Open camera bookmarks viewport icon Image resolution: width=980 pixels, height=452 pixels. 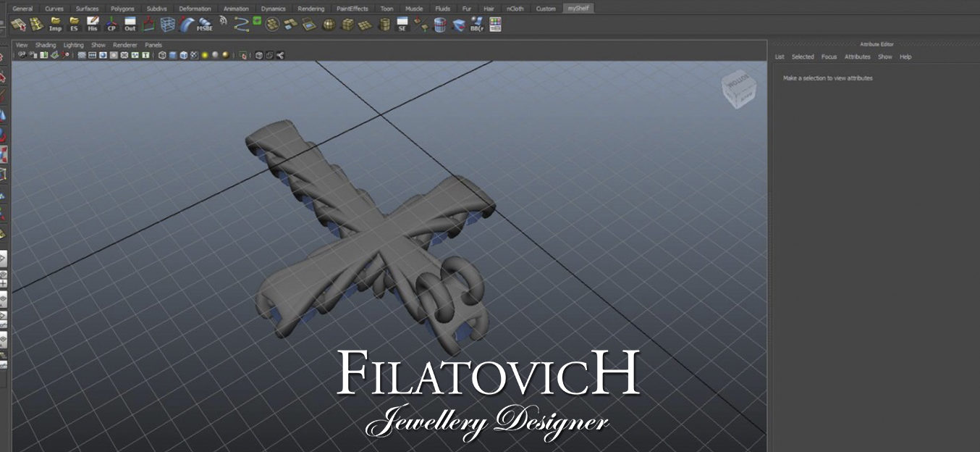coord(33,55)
